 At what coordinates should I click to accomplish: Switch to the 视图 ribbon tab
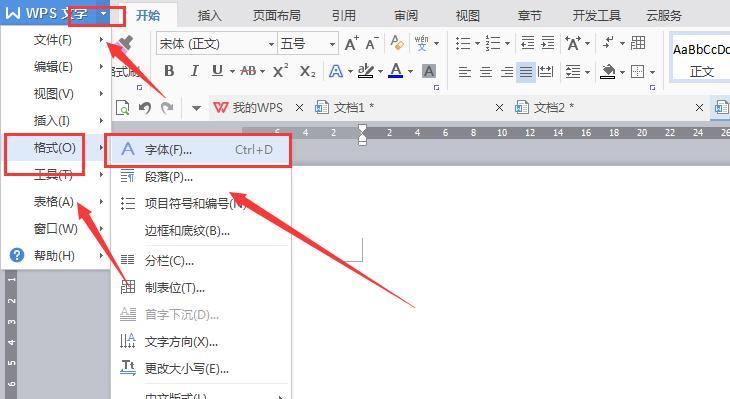(x=467, y=16)
